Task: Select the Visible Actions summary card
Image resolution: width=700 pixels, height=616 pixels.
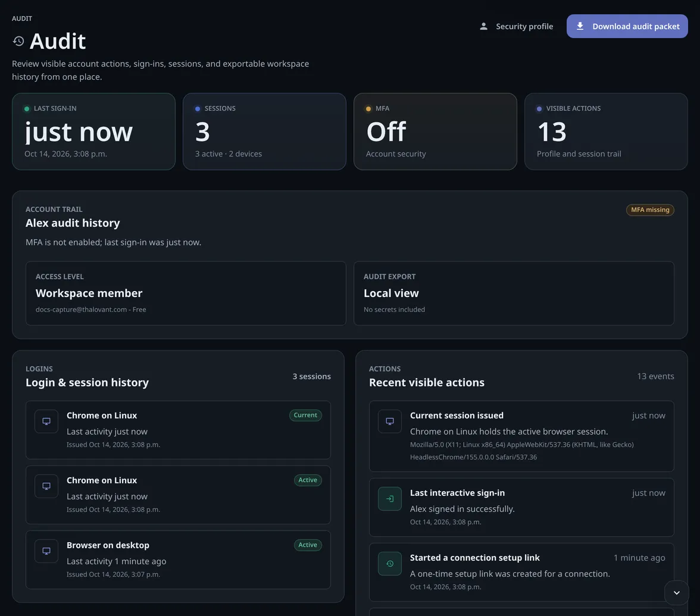Action: pyautogui.click(x=606, y=131)
